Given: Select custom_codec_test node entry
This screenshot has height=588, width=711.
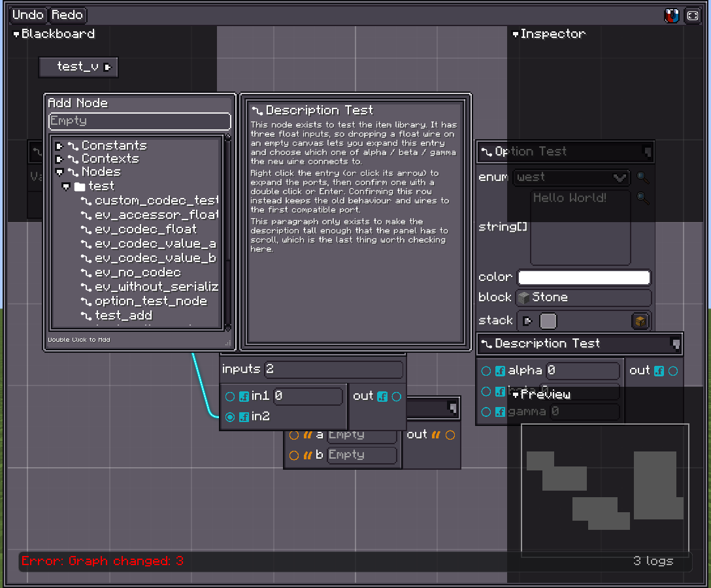Looking at the screenshot, I should [x=150, y=201].
